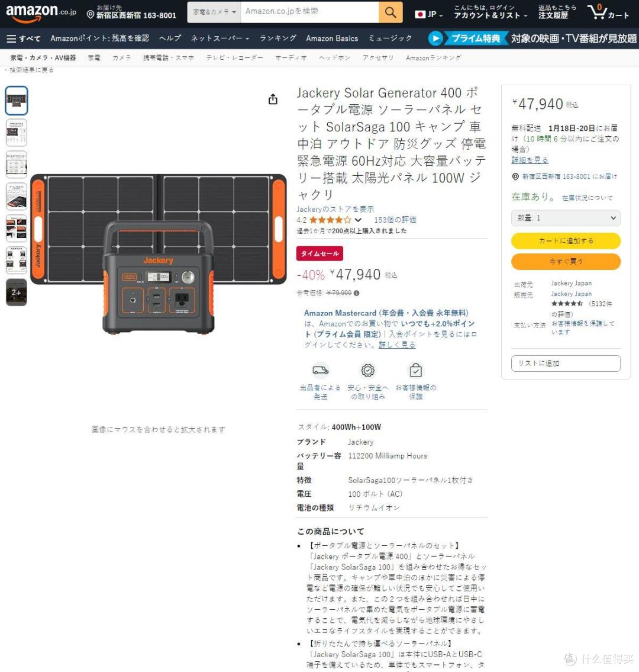Open 返品もこちら 注文履歴 link
The height and width of the screenshot is (672, 639).
click(x=557, y=12)
